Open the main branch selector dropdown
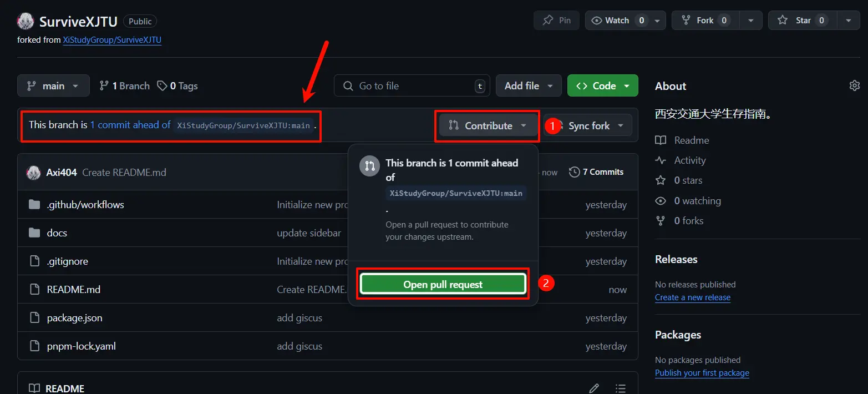This screenshot has width=868, height=394. 53,86
